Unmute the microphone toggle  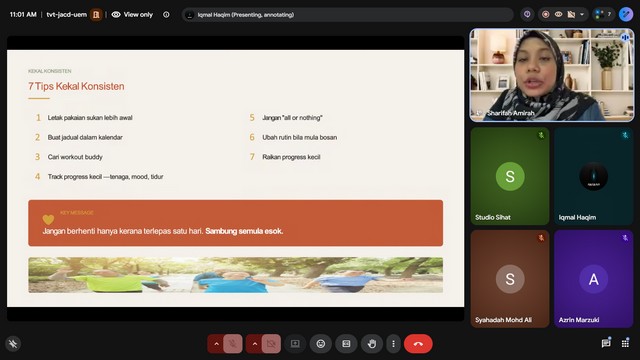pos(233,344)
